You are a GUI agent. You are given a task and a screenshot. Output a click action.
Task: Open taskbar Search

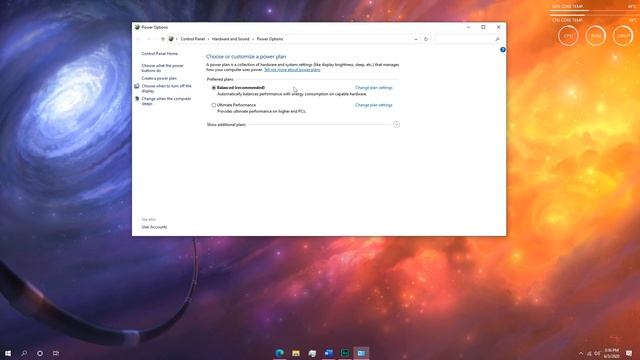[x=24, y=353]
